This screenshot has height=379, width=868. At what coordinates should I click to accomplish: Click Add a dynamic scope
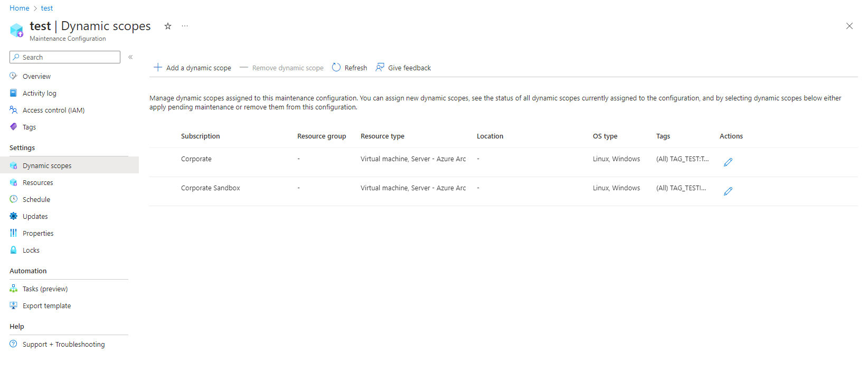click(199, 68)
